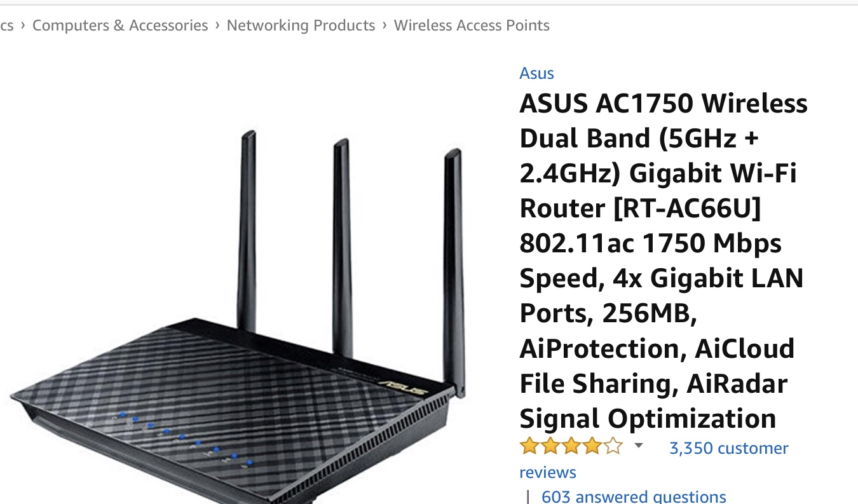The image size is (858, 504).
Task: Go to Networking Products category
Action: click(x=301, y=25)
